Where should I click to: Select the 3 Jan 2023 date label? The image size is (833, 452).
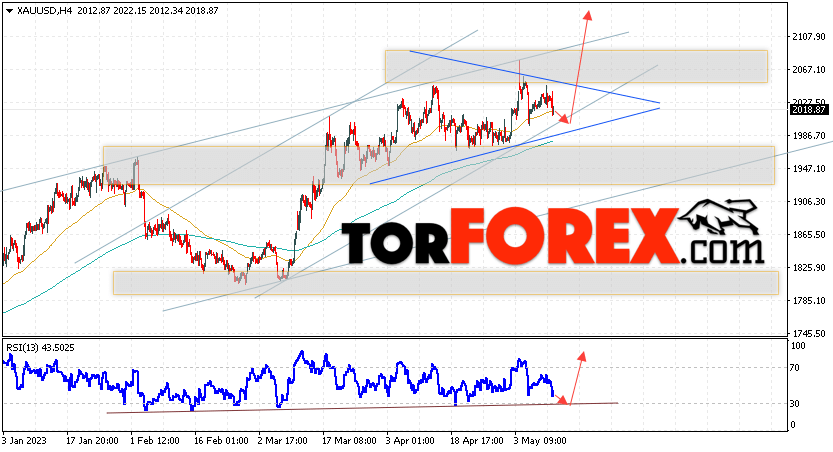click(x=24, y=441)
